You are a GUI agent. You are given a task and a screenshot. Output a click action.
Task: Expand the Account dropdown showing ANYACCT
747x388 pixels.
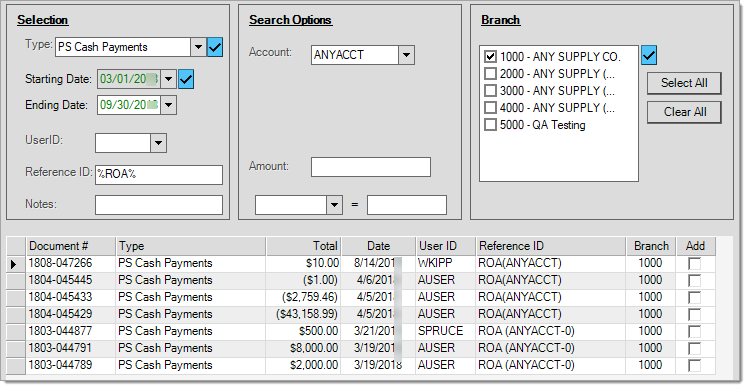(406, 55)
